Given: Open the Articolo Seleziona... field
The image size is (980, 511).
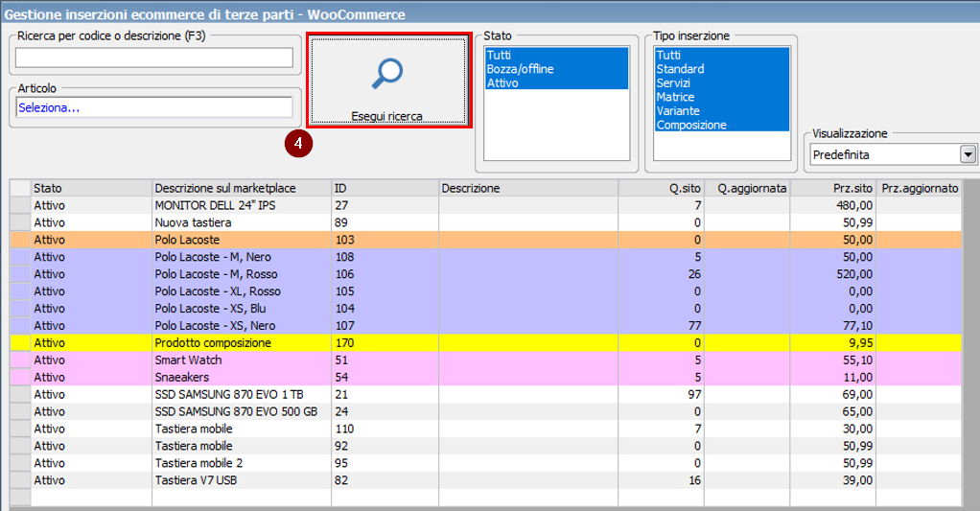Looking at the screenshot, I should click(x=154, y=107).
